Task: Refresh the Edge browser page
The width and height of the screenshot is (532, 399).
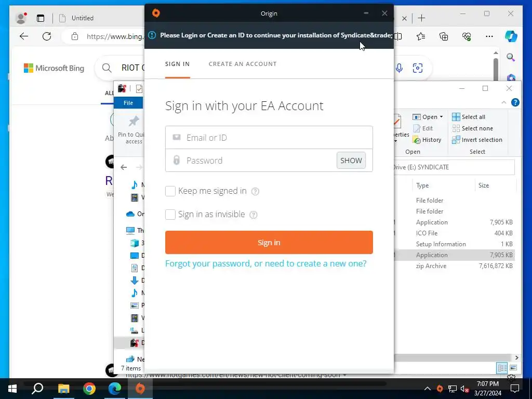Action: point(47,36)
